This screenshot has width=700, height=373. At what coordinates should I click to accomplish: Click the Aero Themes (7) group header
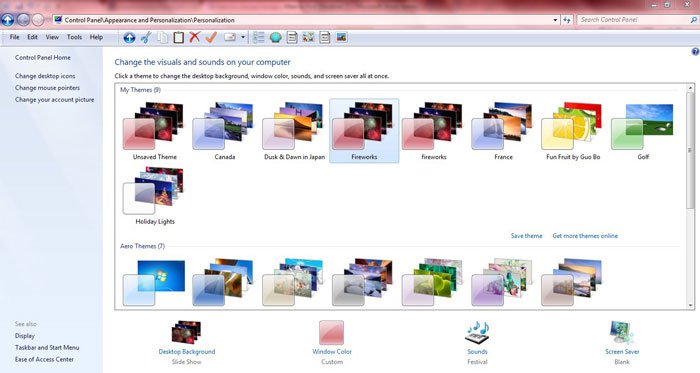142,246
